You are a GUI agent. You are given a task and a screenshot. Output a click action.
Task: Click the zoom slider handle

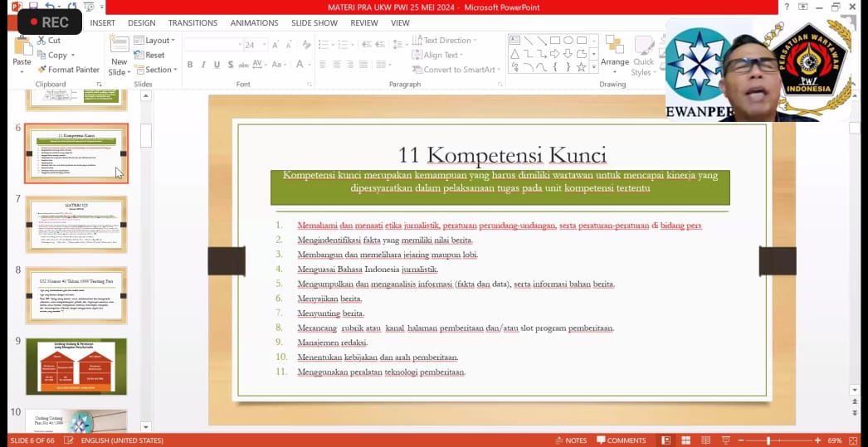[768, 440]
